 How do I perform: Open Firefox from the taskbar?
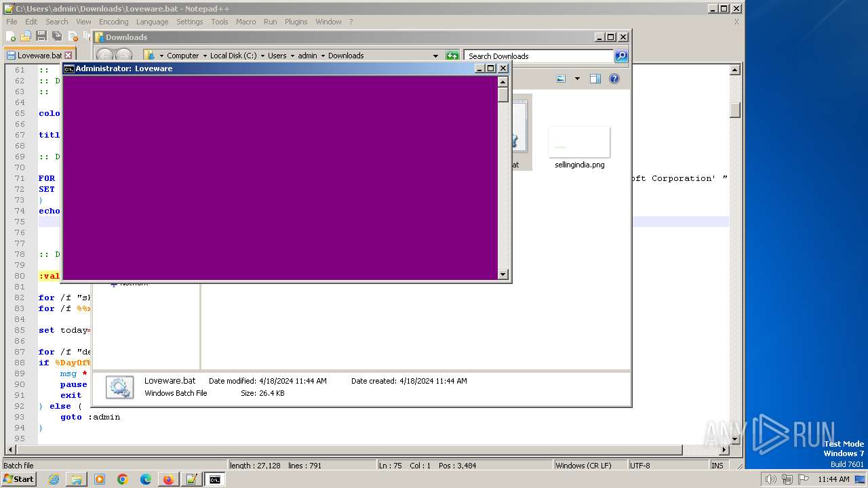coord(169,479)
